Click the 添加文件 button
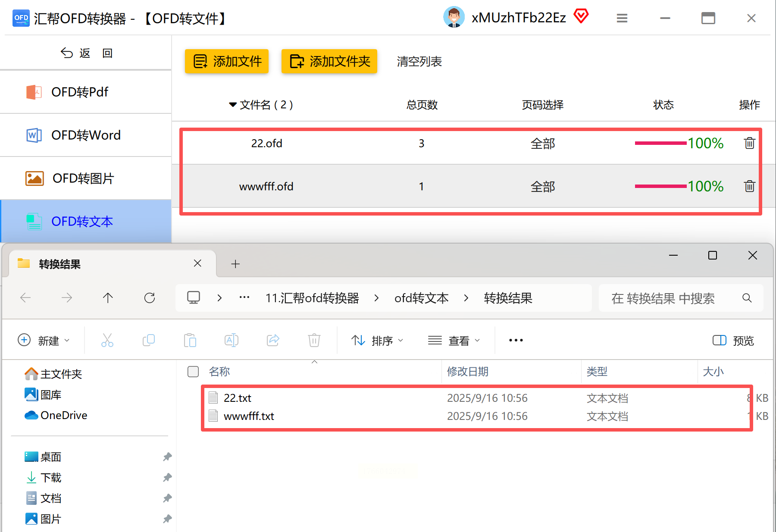Screen dimensions: 776x532 227,61
